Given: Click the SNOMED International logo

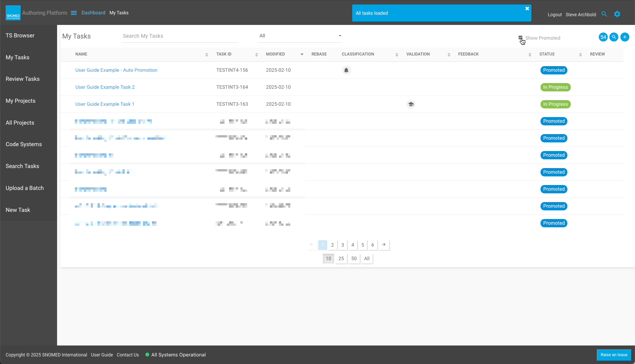Looking at the screenshot, I should 13,13.
